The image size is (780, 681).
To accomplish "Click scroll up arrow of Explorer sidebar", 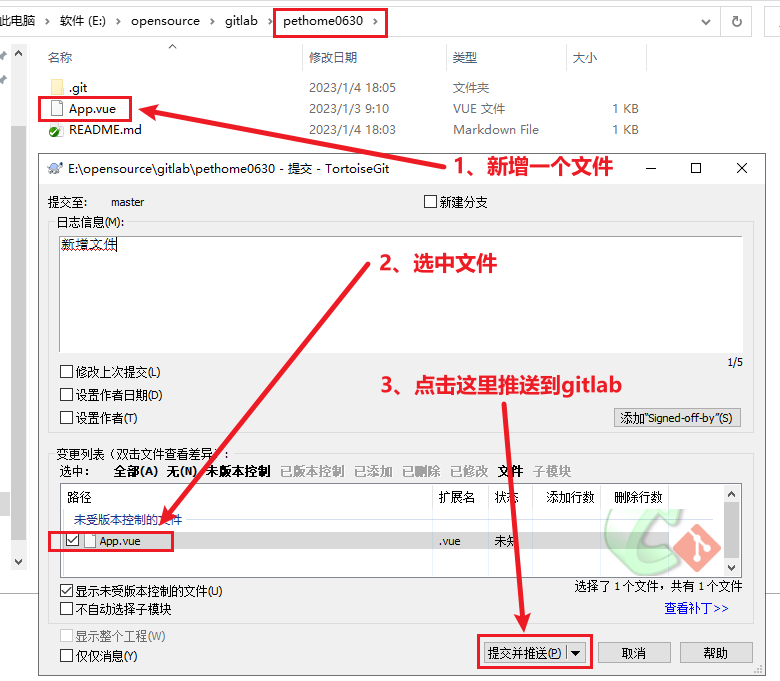I will [18, 53].
